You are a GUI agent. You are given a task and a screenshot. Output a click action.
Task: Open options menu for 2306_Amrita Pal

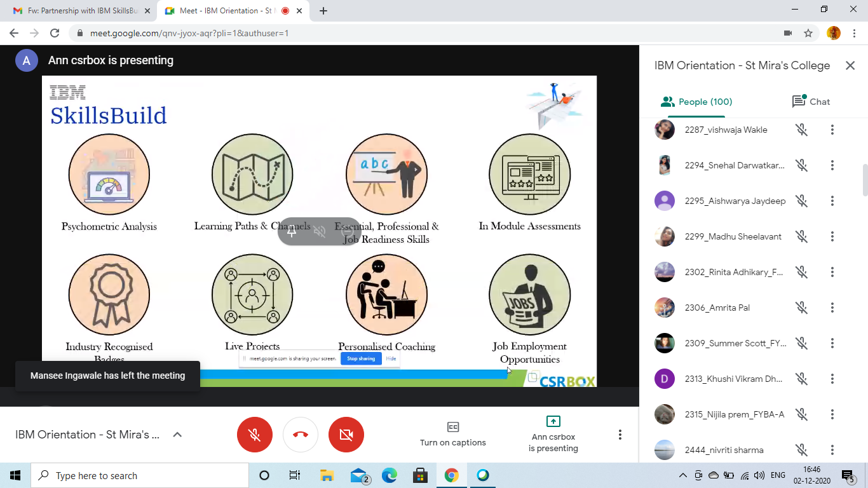pyautogui.click(x=832, y=308)
